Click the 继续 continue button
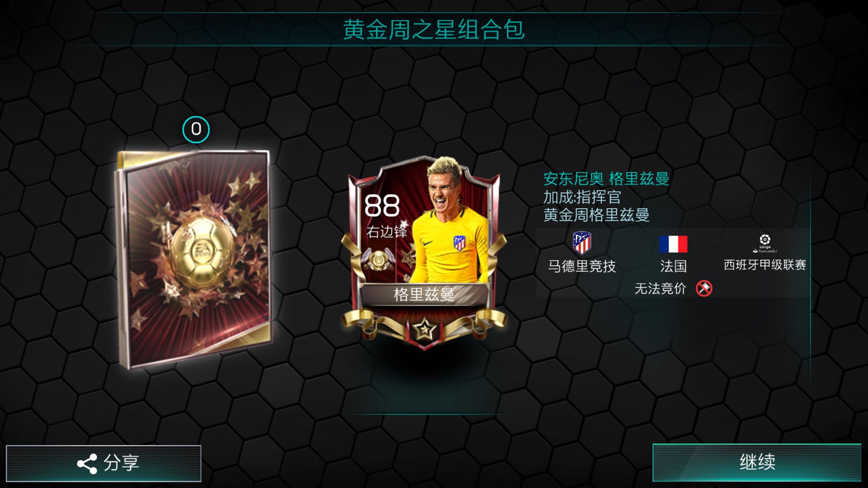Viewport: 868px width, 488px height. pos(757,462)
